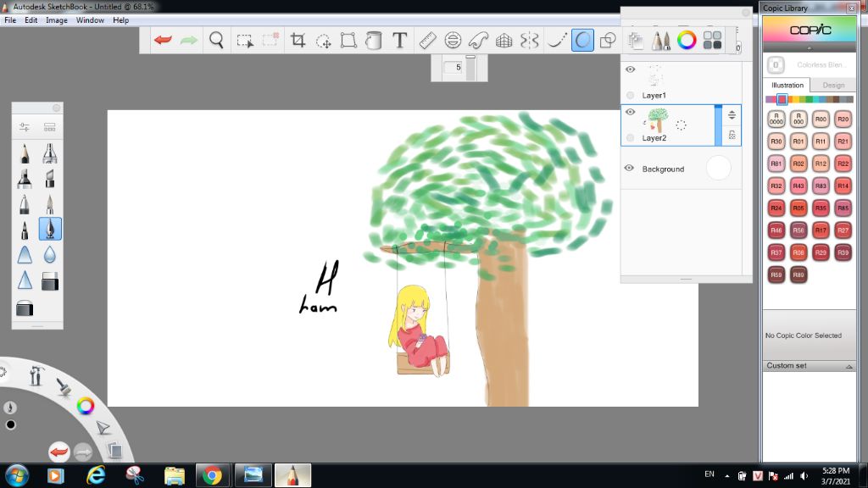Image resolution: width=868 pixels, height=488 pixels.
Task: Open the Edit menu
Action: (x=31, y=20)
